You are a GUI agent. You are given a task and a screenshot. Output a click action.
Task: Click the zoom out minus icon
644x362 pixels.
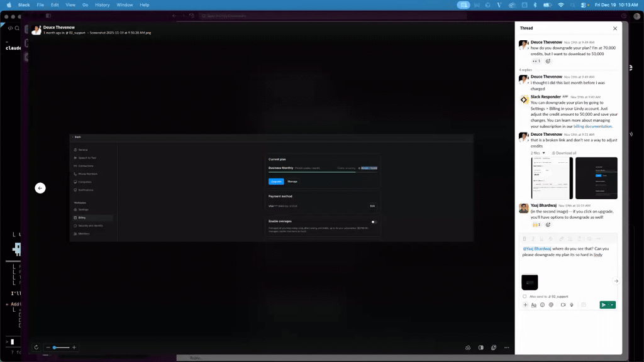click(48, 348)
